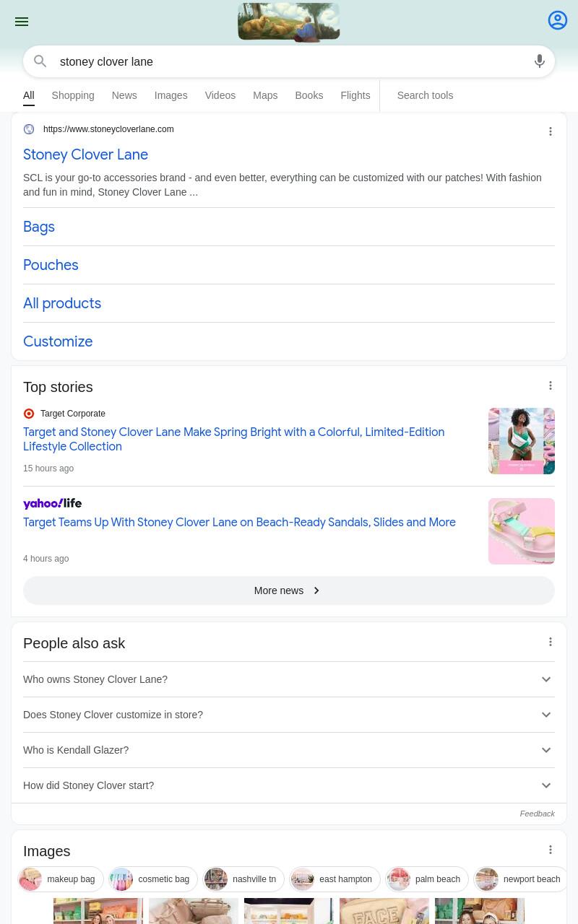Select the makeup bag image filter chip
This screenshot has width=578, height=924.
61,879
